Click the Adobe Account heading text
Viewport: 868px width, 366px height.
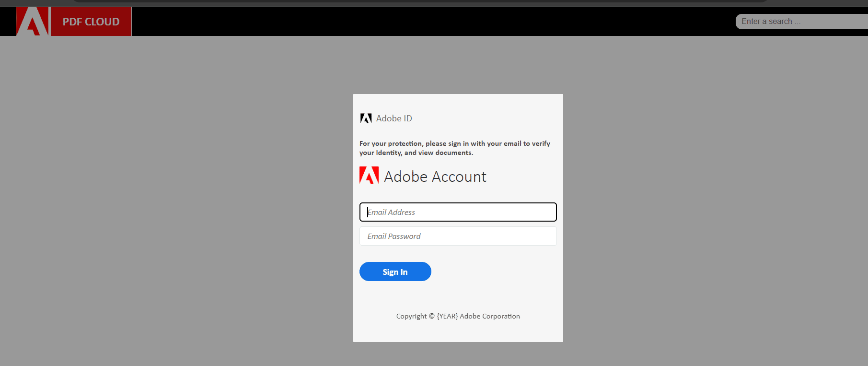435,177
